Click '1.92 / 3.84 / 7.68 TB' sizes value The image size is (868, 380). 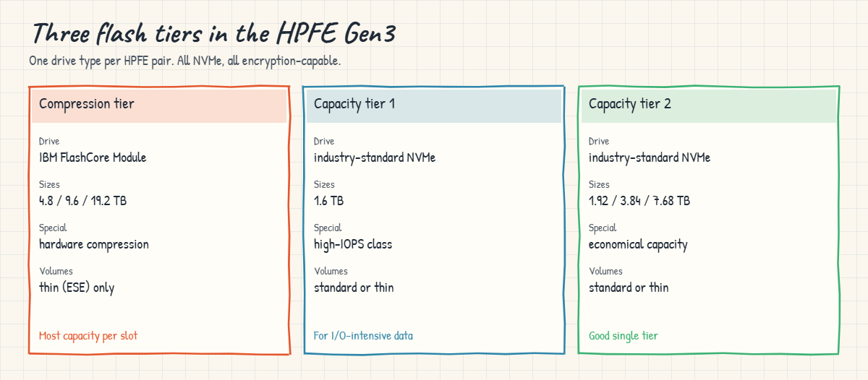point(639,201)
